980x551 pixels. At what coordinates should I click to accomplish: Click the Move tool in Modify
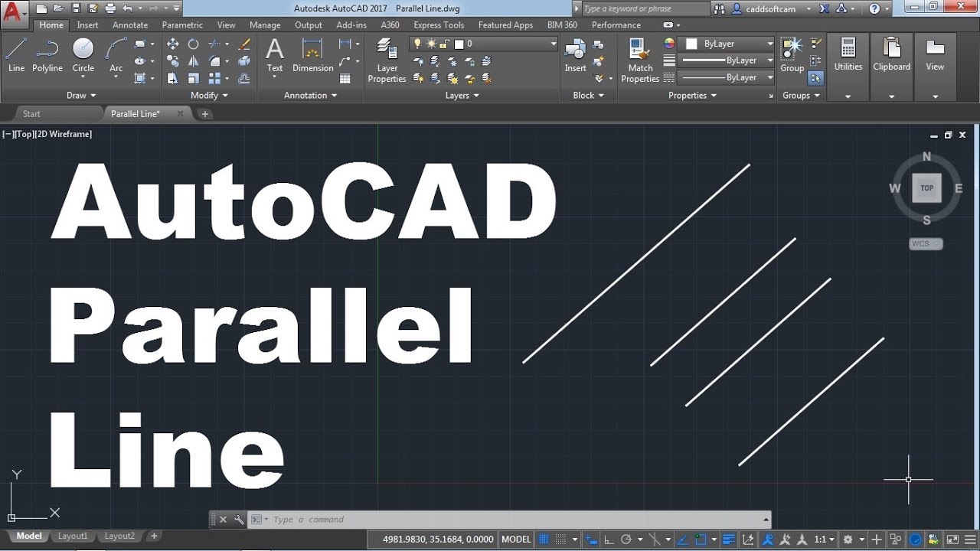(x=173, y=44)
